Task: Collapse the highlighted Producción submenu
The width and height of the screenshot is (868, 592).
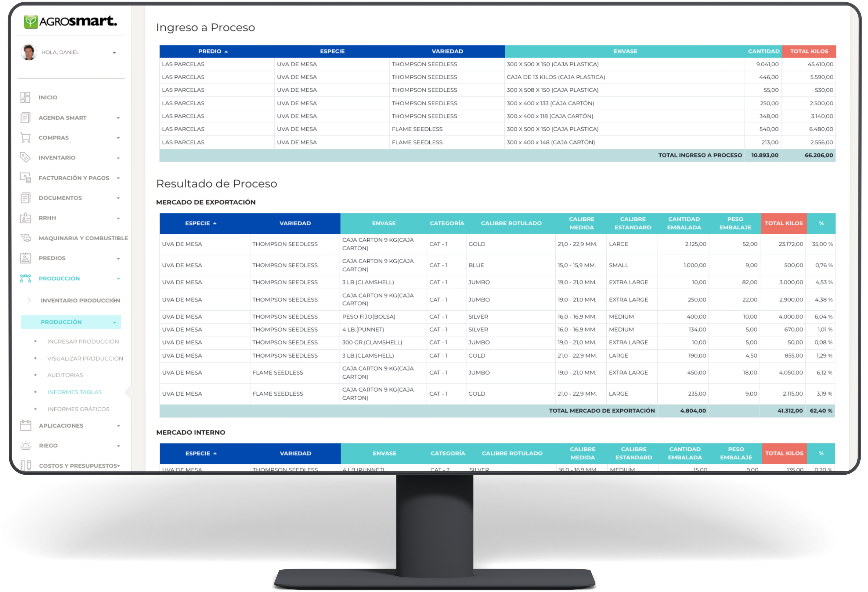Action: (x=115, y=323)
